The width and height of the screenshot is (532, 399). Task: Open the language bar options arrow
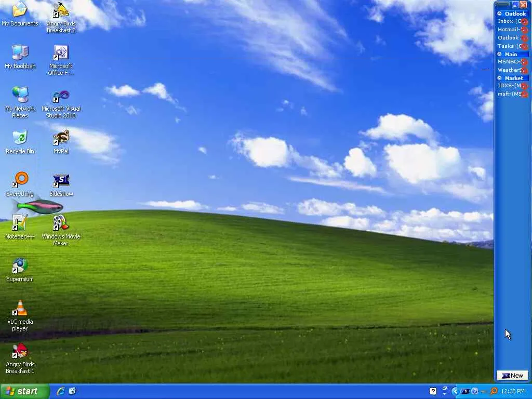point(444,394)
